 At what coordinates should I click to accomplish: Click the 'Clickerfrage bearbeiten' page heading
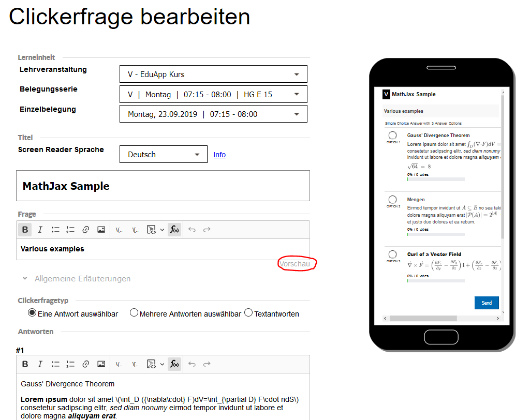click(129, 17)
